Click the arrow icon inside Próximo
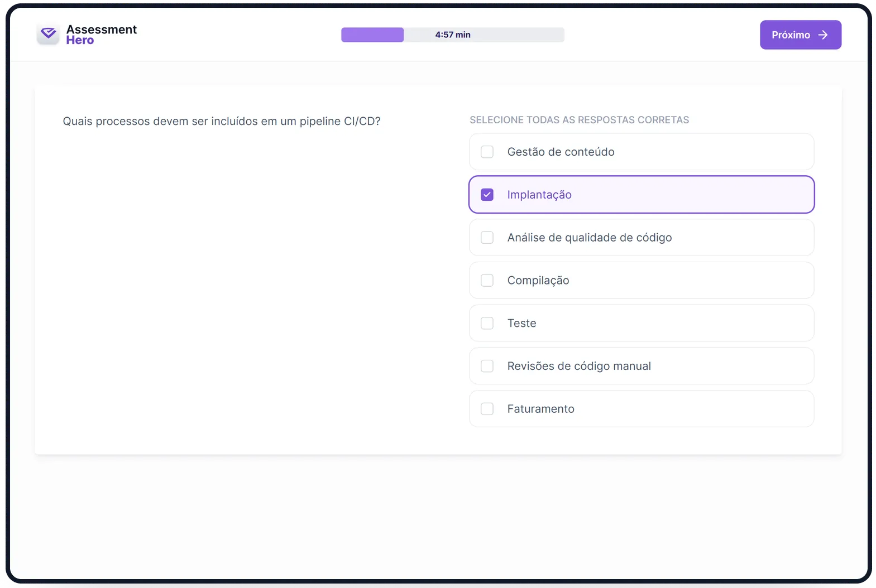The image size is (876, 588). pyautogui.click(x=822, y=35)
